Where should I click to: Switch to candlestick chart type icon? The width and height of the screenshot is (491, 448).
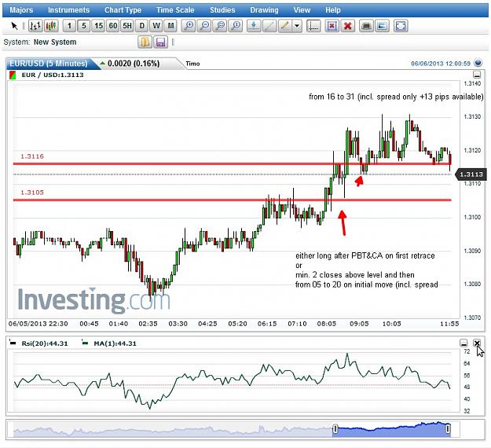(52, 26)
